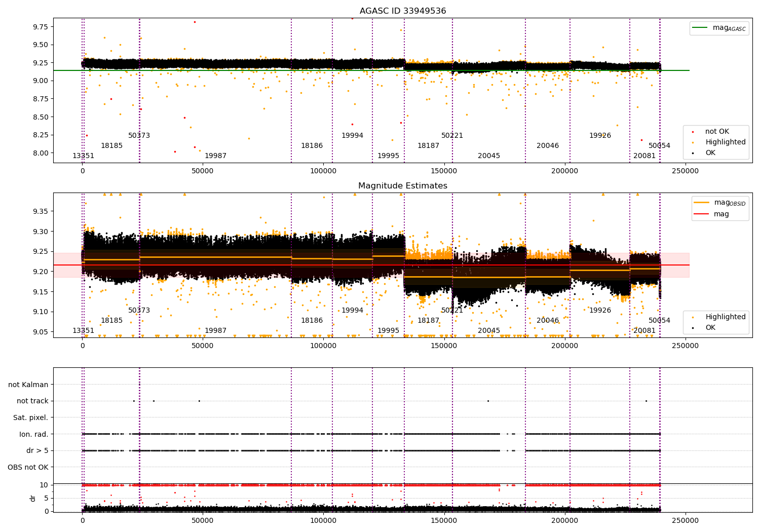Click the orange mag OBSID legend line swatch

pos(701,203)
